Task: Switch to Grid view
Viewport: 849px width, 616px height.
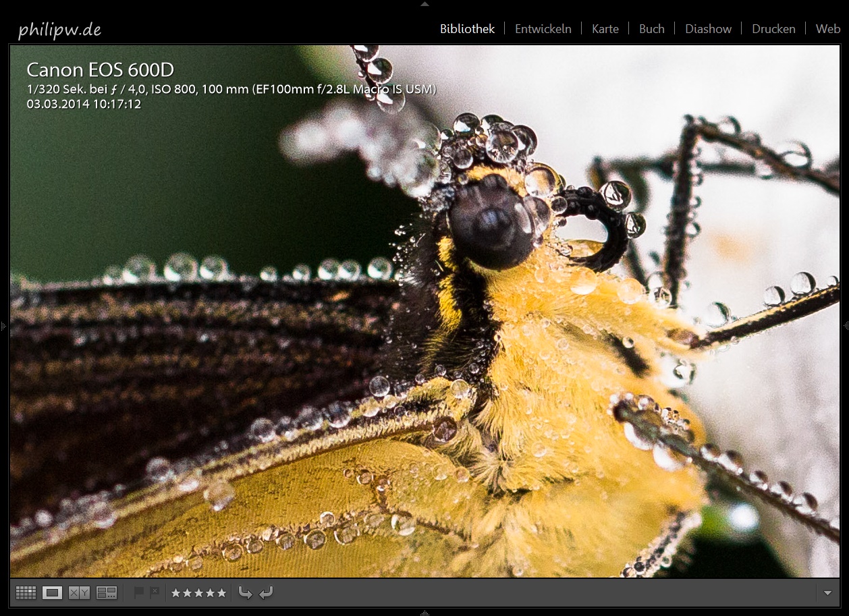Action: coord(26,593)
